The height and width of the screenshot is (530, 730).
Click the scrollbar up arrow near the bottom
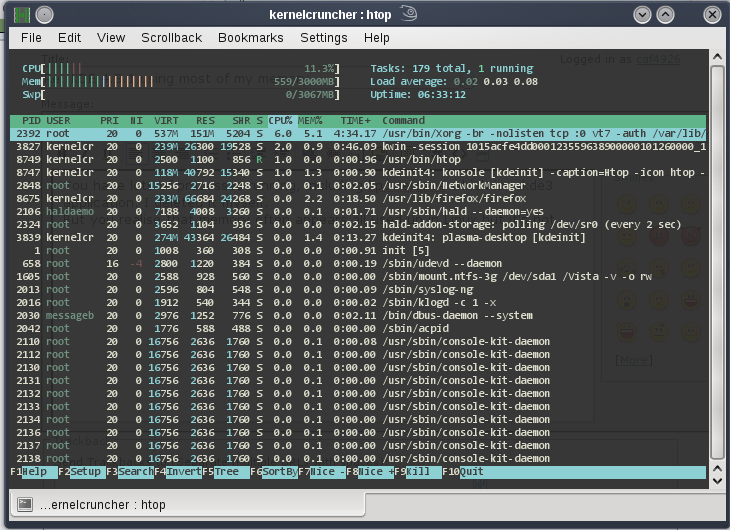tap(717, 468)
